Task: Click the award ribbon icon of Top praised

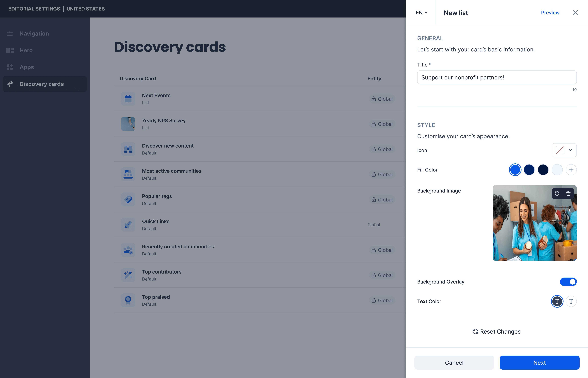Action: pos(128,300)
